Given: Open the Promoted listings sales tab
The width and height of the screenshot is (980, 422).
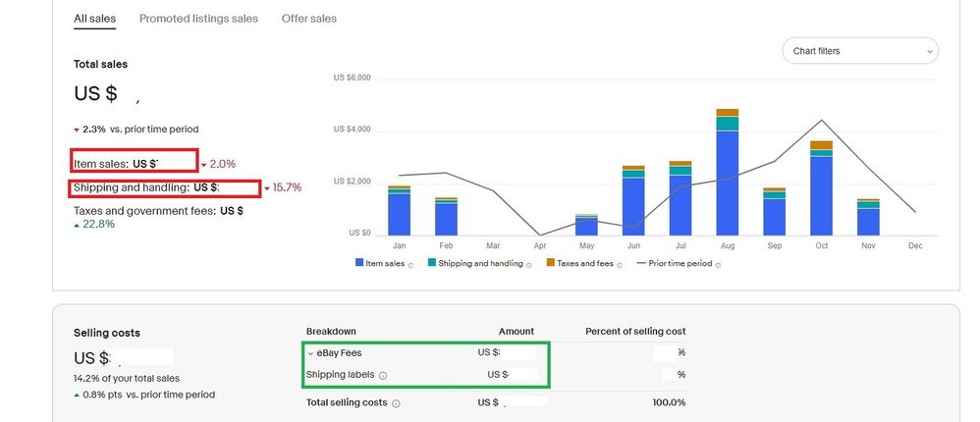Looking at the screenshot, I should 198,19.
